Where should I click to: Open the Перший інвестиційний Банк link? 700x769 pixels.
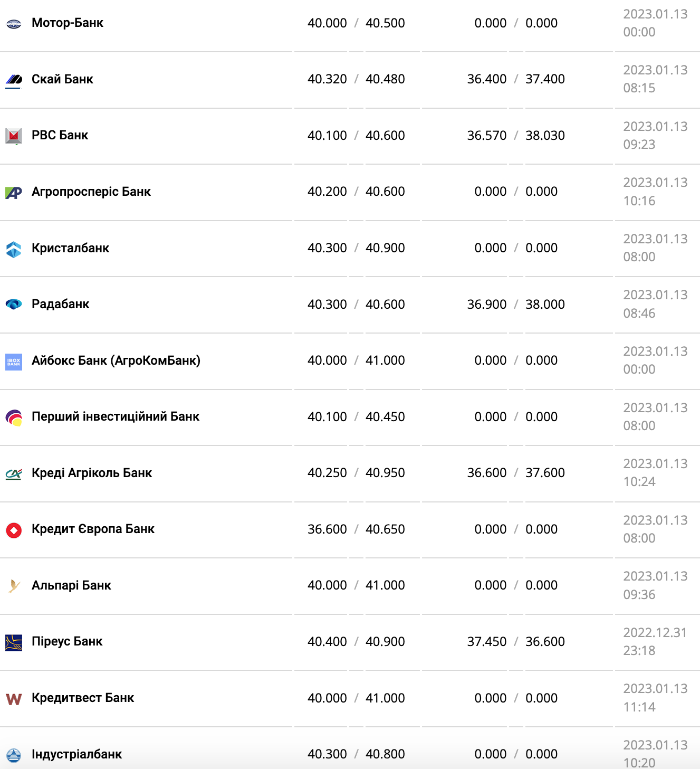[x=115, y=416]
